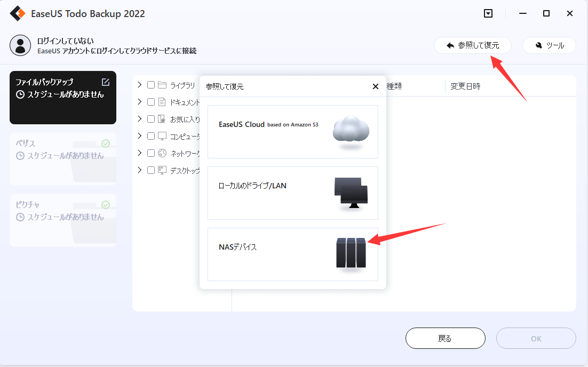The image size is (588, 367).
Task: Click the 参照して復元 button
Action: tap(473, 45)
